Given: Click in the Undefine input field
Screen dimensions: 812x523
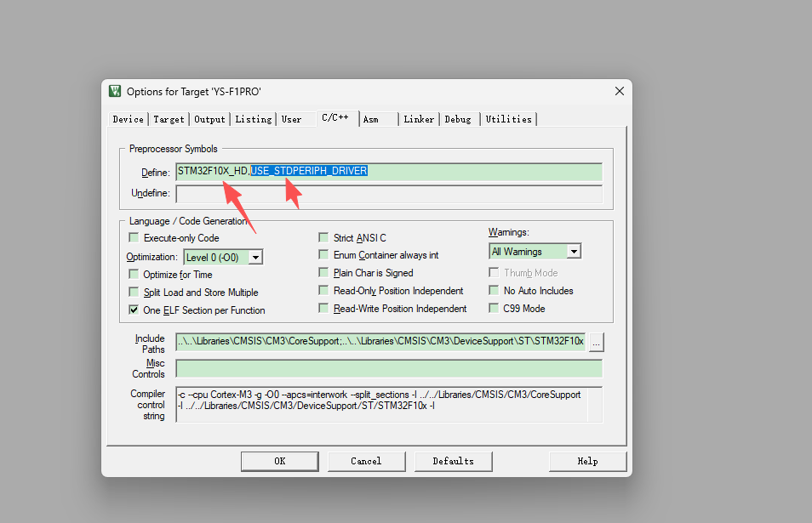Looking at the screenshot, I should click(389, 194).
